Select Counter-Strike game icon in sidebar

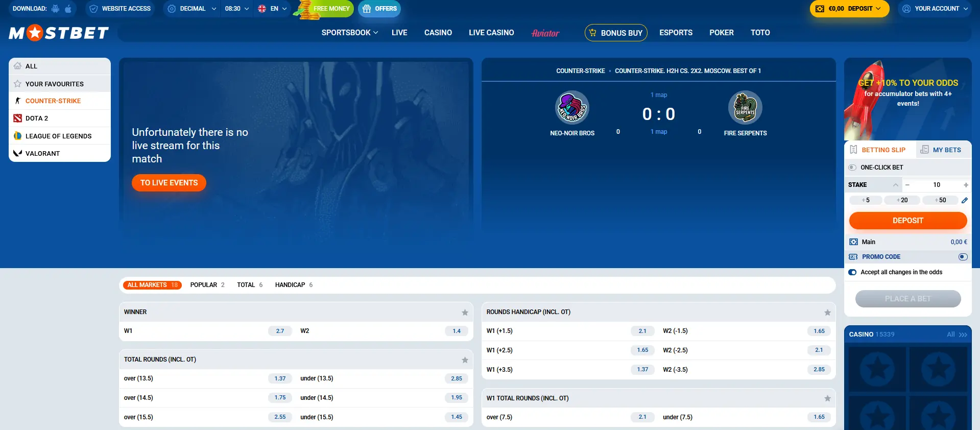coord(17,101)
